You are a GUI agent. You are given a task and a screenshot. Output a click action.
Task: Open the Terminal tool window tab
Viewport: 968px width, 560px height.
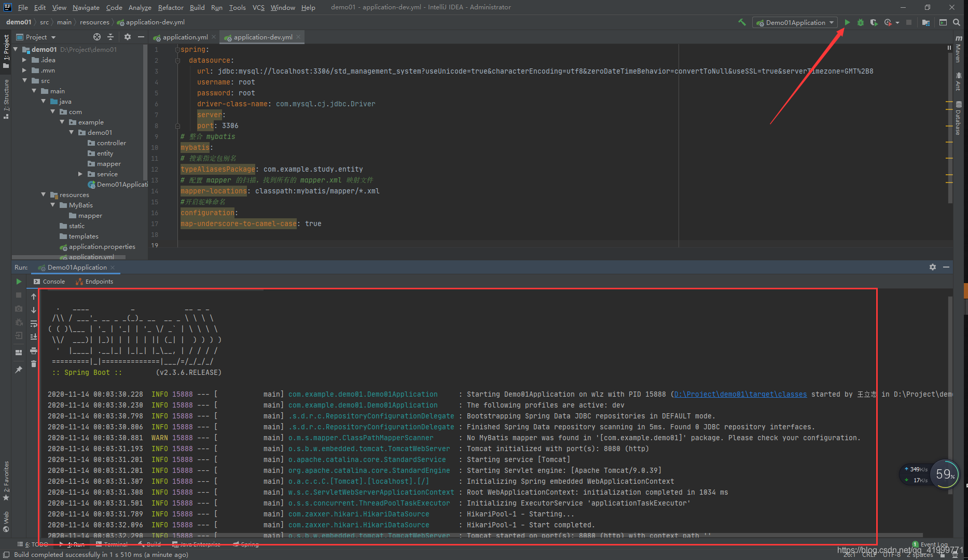(x=112, y=544)
